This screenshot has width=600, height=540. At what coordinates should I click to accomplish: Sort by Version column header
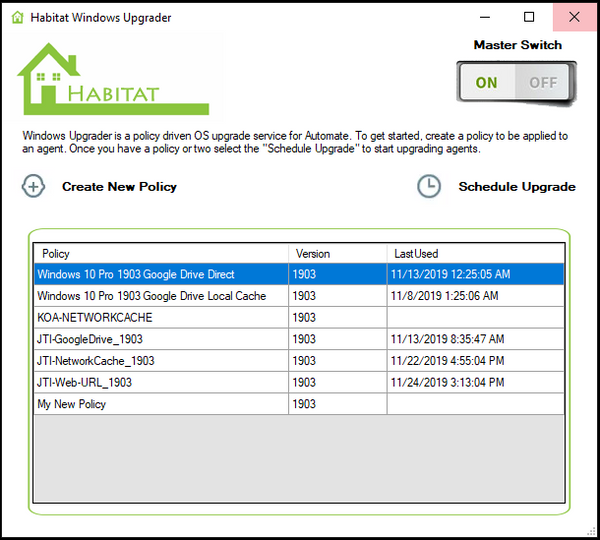click(338, 253)
